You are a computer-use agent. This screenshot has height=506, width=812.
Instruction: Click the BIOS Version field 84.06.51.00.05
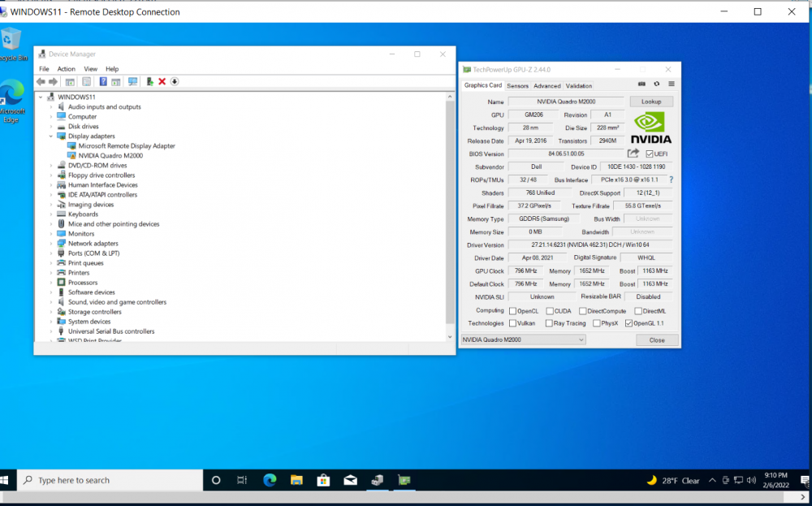click(x=566, y=154)
